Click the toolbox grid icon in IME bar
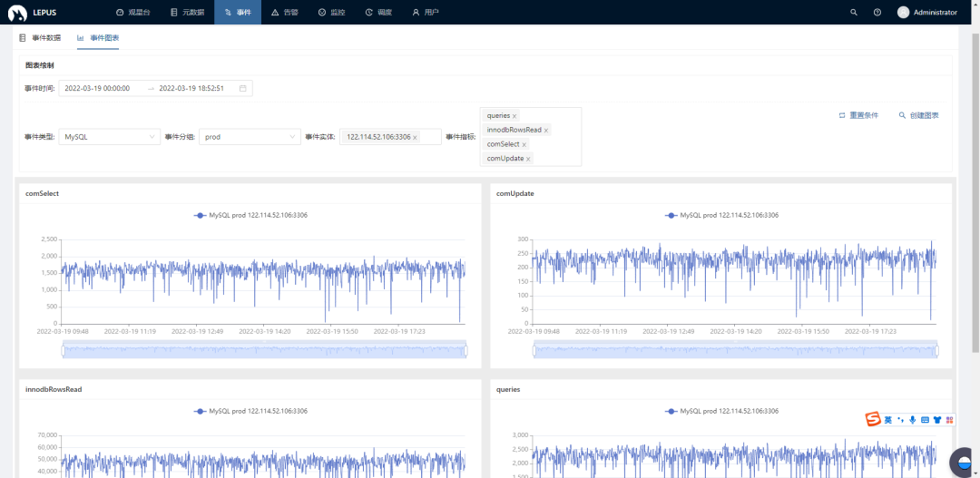The height and width of the screenshot is (478, 980). (x=949, y=420)
